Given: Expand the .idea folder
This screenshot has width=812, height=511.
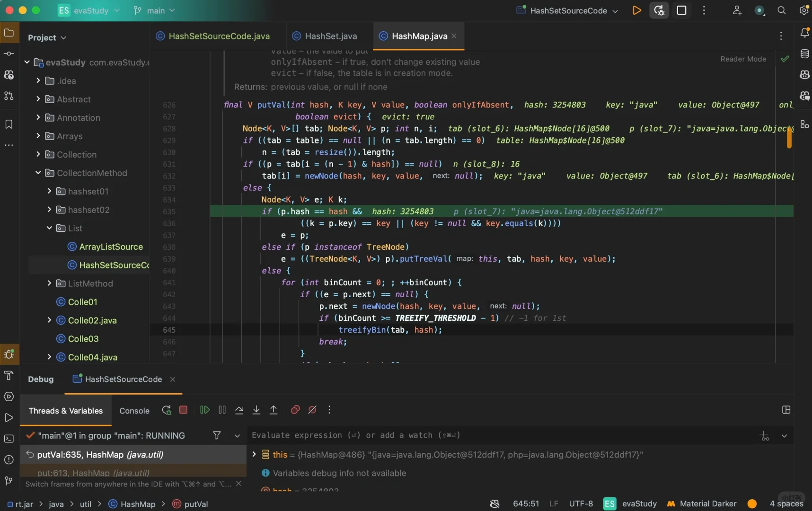Looking at the screenshot, I should [x=38, y=81].
